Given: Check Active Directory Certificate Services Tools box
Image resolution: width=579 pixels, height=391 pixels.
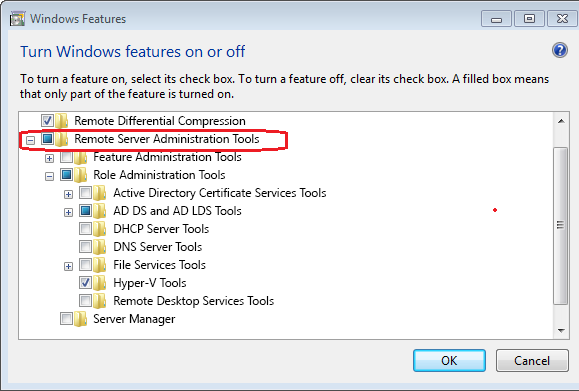Looking at the screenshot, I should coord(85,192).
